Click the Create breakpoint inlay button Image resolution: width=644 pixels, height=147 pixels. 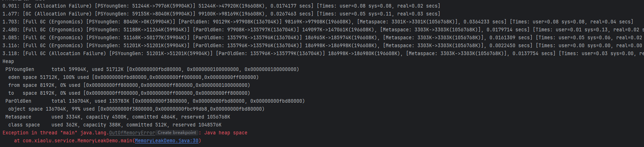click(177, 133)
